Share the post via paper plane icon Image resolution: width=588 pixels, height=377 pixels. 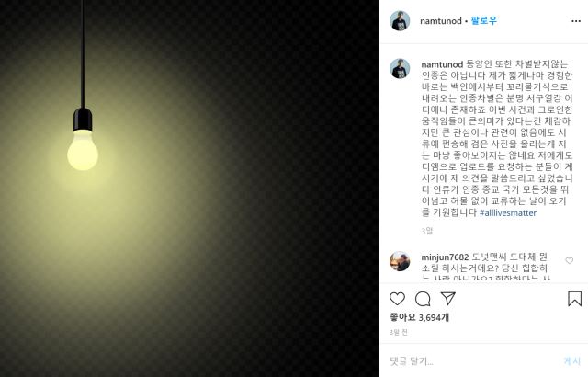(x=448, y=298)
